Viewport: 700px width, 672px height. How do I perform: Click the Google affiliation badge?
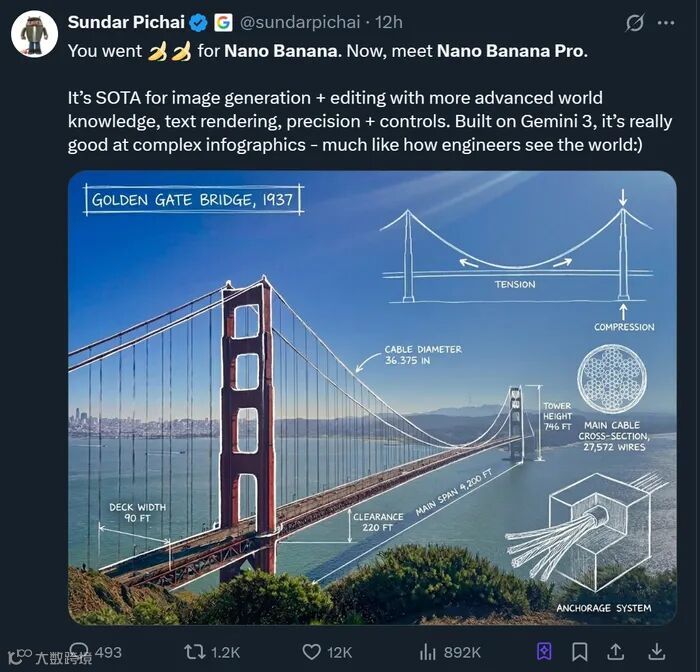tap(223, 22)
